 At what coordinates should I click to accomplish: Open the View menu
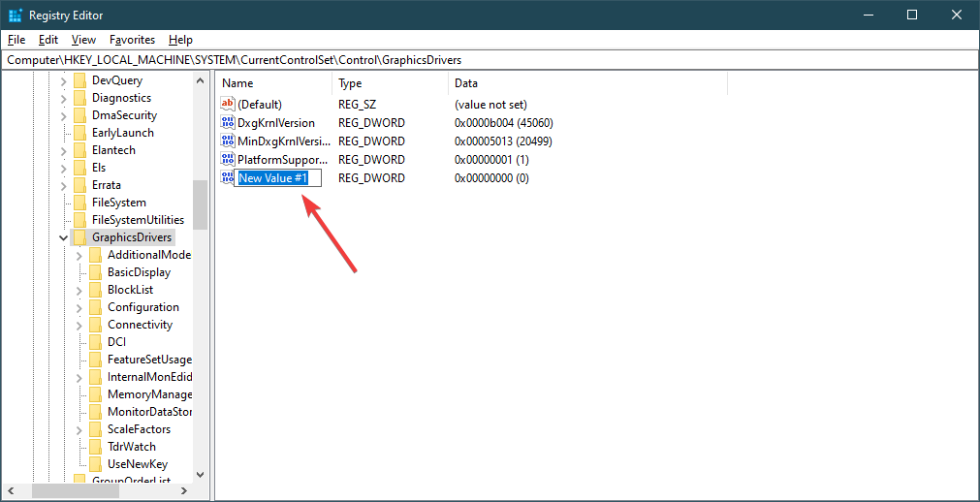(83, 40)
